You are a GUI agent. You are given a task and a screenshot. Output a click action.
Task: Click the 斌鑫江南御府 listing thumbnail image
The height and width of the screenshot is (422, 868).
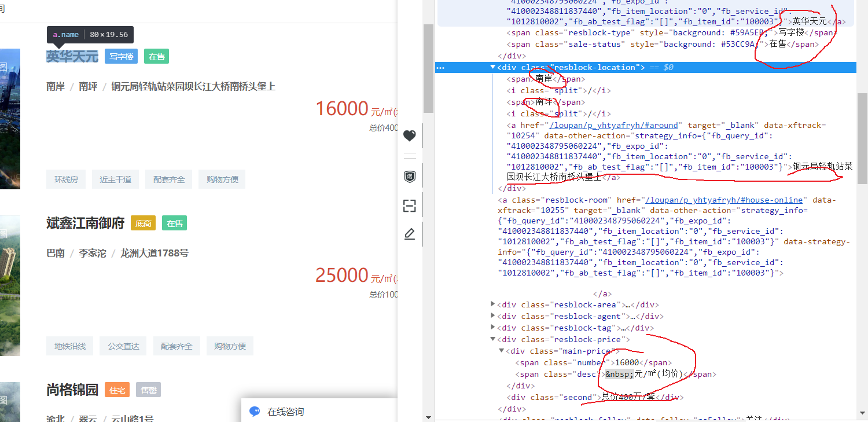click(x=10, y=285)
